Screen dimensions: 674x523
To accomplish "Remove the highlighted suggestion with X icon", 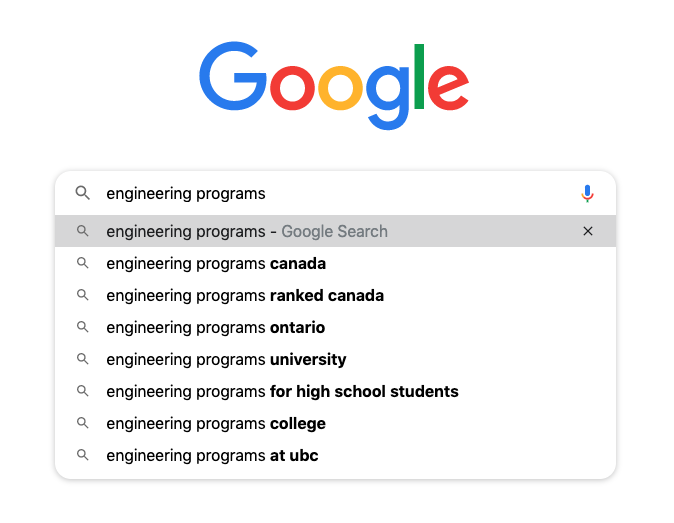I will click(588, 231).
